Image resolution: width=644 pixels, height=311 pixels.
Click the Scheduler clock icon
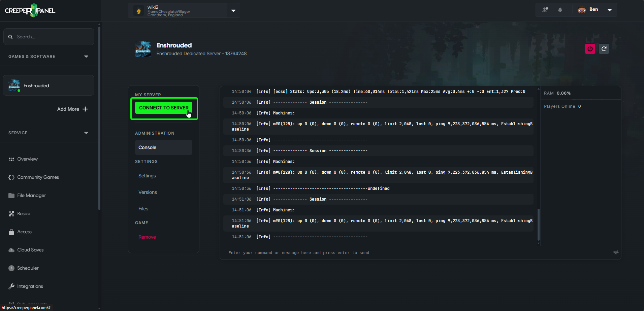11,268
